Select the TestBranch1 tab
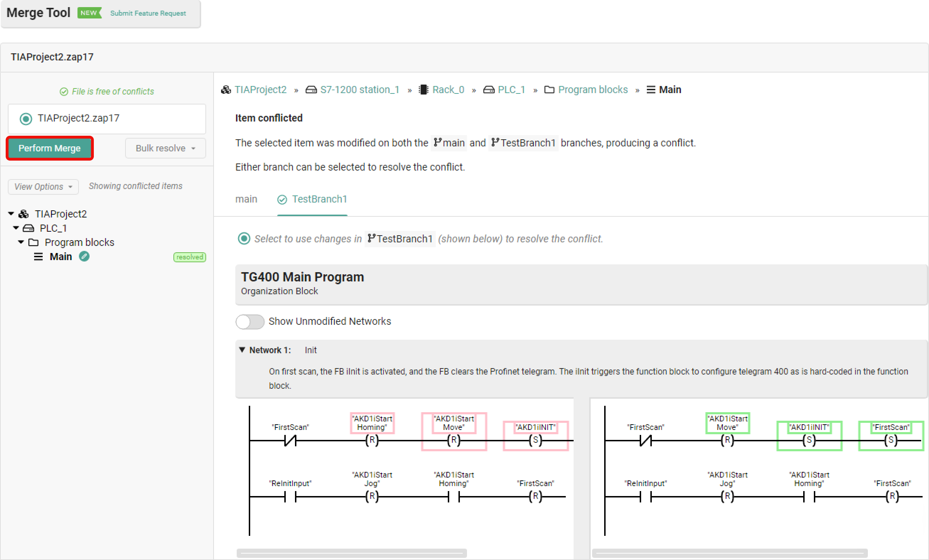 pos(319,199)
